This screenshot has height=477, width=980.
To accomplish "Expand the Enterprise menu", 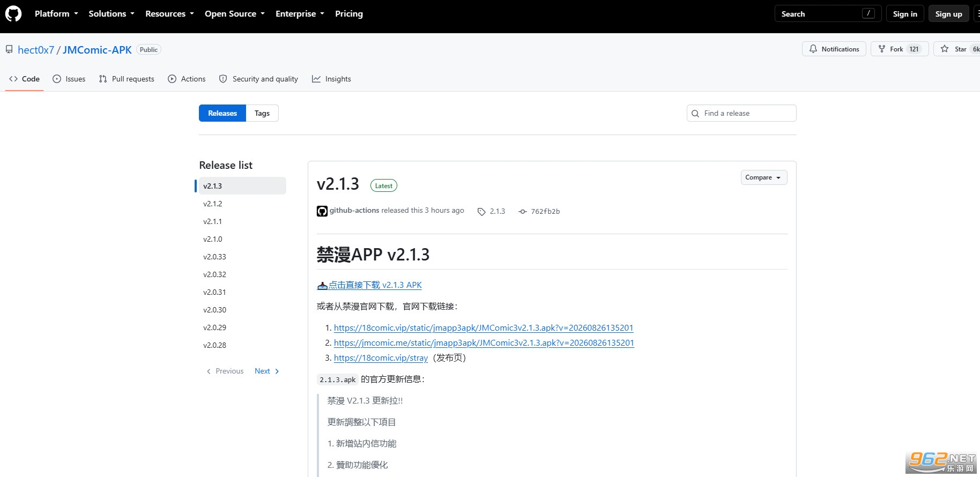I will 300,14.
